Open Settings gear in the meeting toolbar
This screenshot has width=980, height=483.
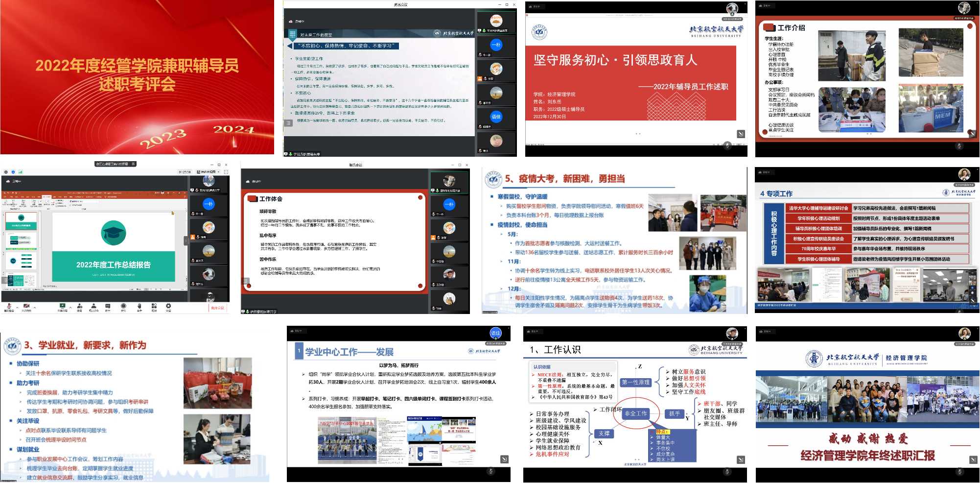168,307
